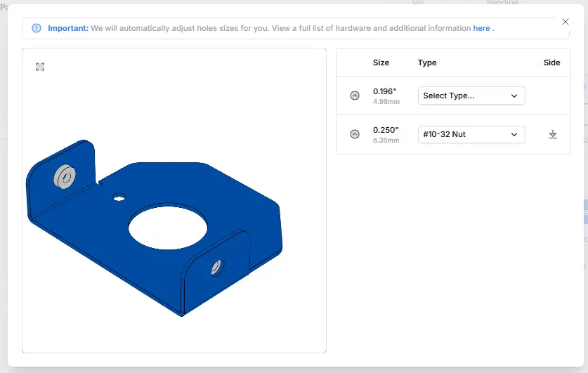Select the small hole on the bracket model

[119, 198]
